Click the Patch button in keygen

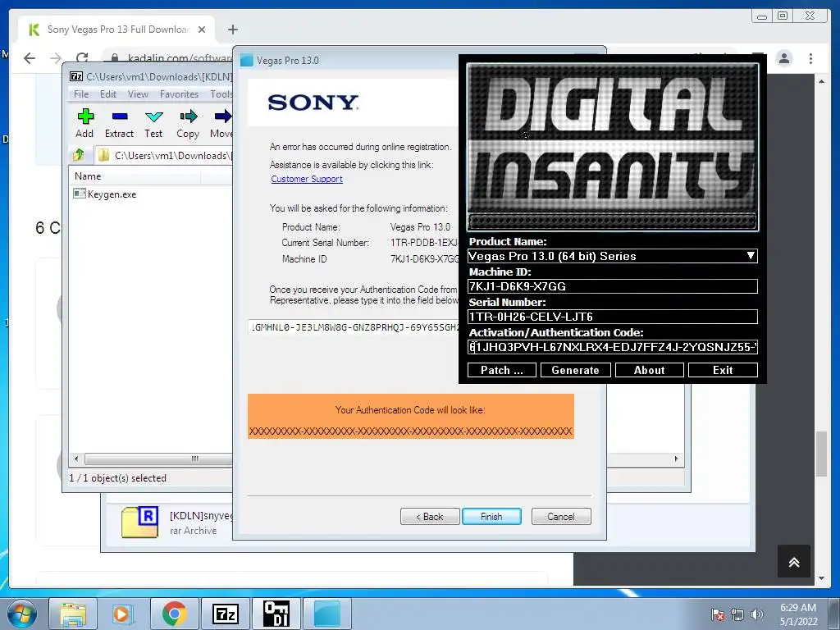click(x=501, y=370)
